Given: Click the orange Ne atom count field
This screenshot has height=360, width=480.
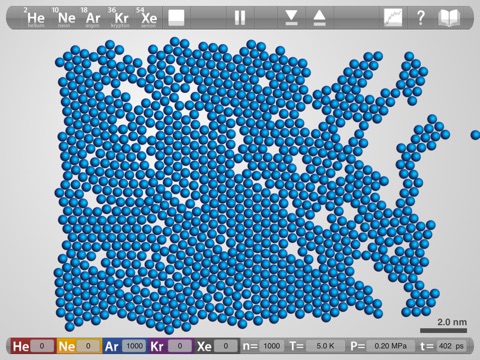Looking at the screenshot, I should coord(88,346).
